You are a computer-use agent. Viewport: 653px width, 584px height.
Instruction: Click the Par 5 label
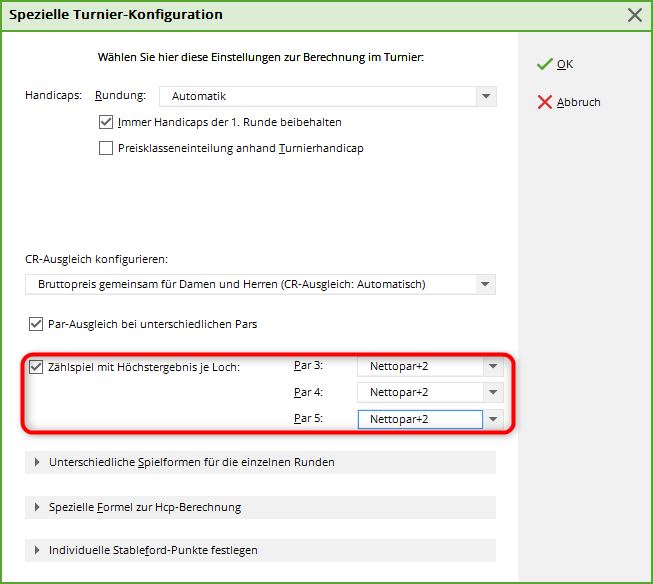pos(309,418)
